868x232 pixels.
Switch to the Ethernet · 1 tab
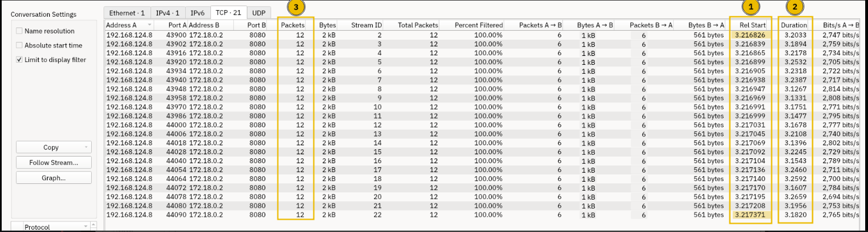point(127,12)
